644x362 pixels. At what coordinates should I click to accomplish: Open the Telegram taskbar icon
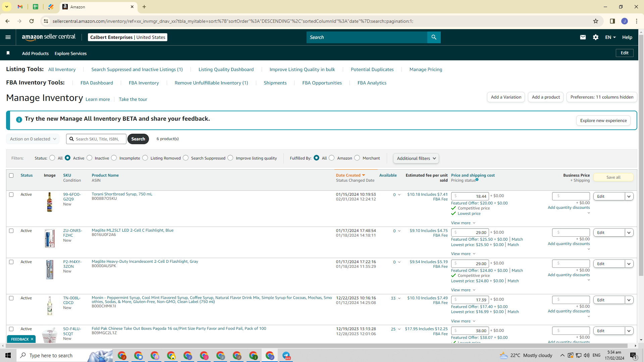pyautogui.click(x=286, y=355)
